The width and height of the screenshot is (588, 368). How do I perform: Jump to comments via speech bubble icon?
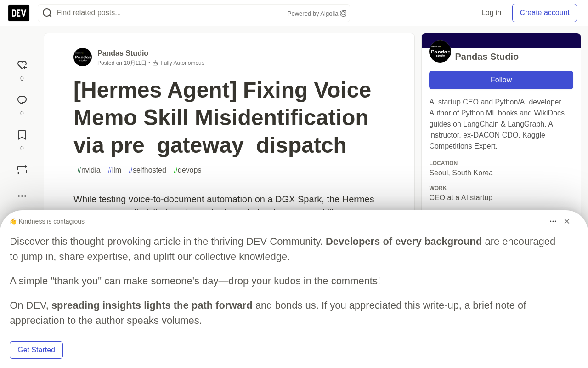[x=22, y=100]
